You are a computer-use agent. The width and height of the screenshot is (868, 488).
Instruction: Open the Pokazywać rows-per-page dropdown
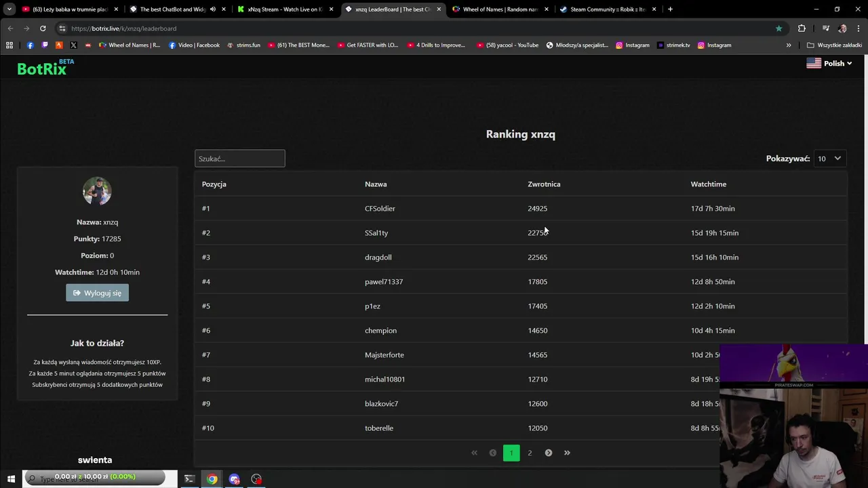click(x=829, y=159)
